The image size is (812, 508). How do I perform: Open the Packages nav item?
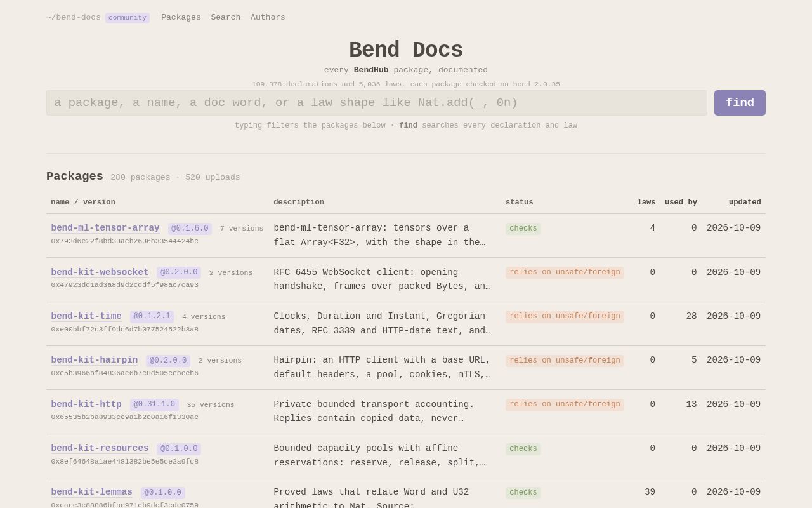[x=181, y=18]
